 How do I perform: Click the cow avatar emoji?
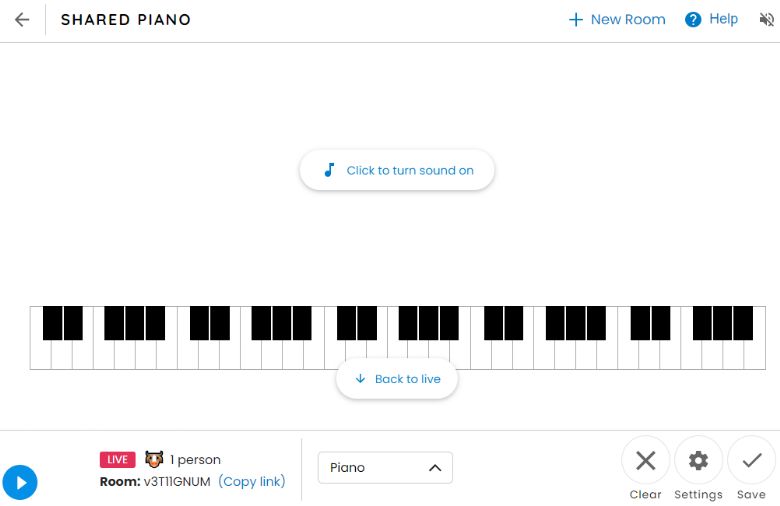[154, 459]
